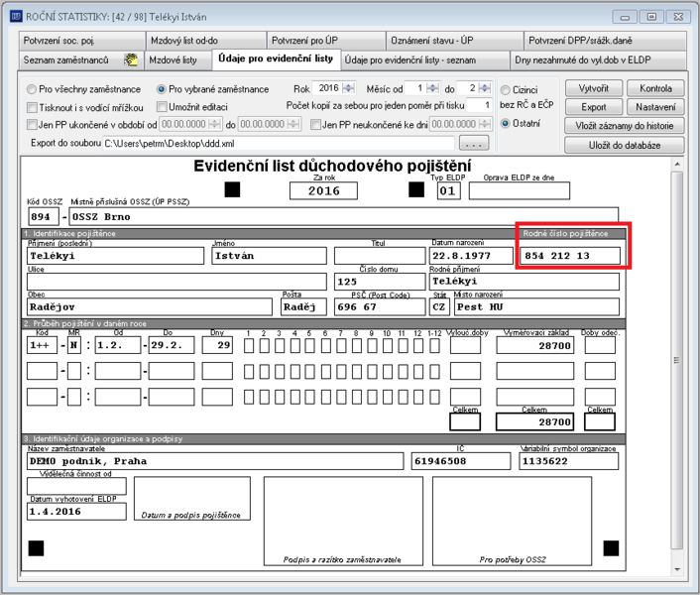Click Celkem 28700 total field
700x595 pixels.
[x=534, y=421]
